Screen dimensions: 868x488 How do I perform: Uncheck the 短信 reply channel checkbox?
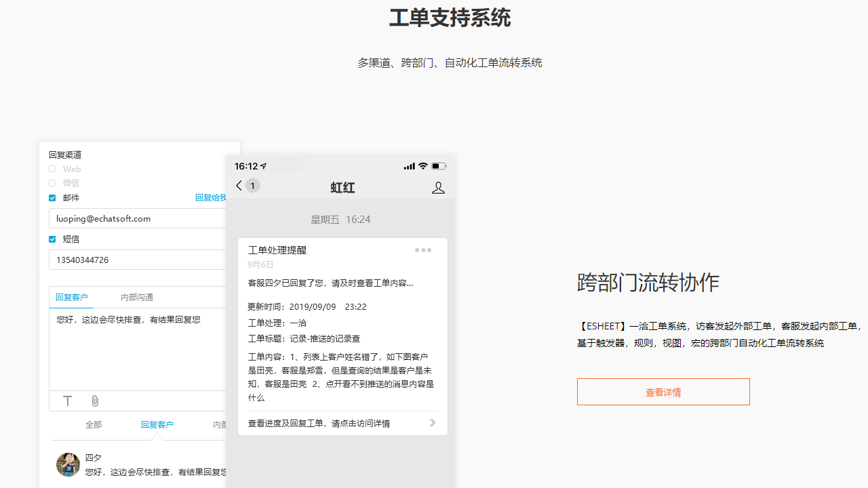tap(52, 239)
